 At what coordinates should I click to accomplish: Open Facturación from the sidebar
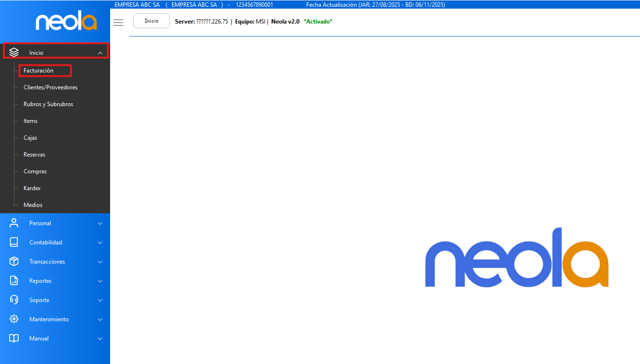point(38,71)
